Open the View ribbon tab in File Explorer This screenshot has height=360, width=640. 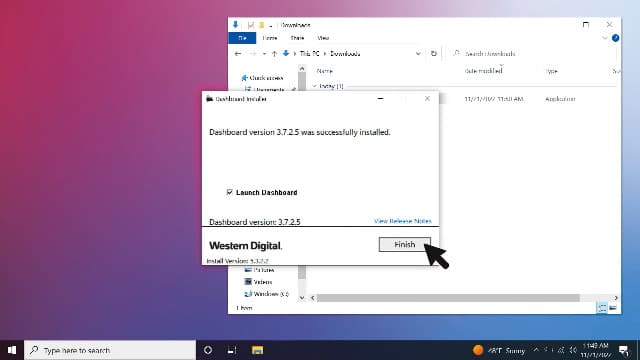click(323, 38)
